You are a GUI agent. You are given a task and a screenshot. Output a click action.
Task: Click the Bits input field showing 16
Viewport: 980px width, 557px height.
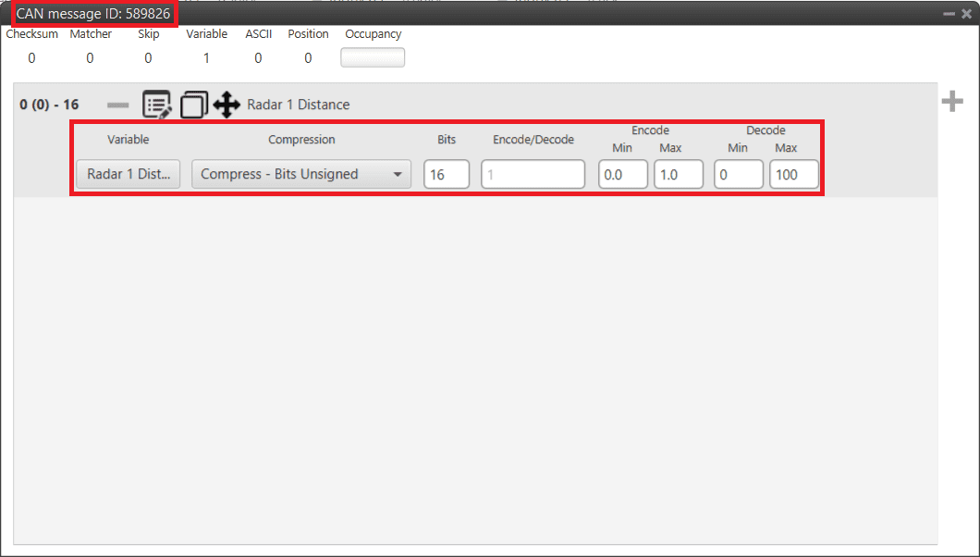tap(447, 174)
